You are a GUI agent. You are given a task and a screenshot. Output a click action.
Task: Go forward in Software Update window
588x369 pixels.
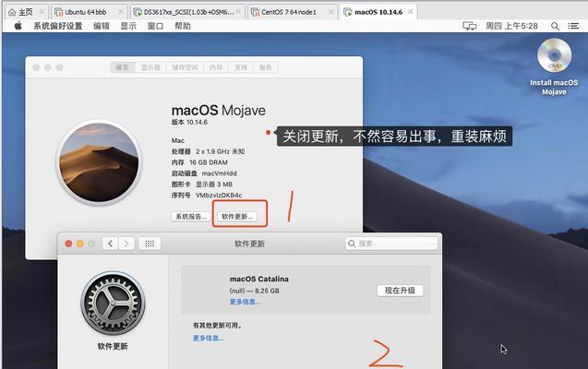coord(126,244)
